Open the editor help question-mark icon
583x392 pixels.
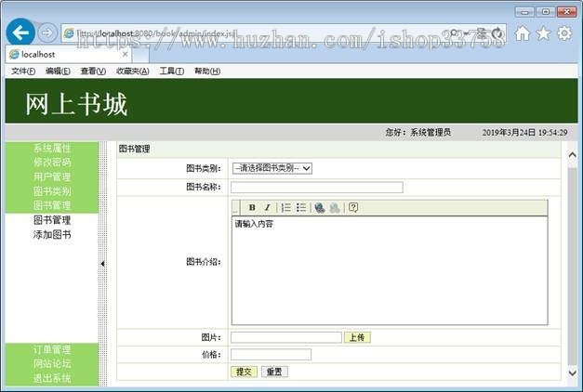point(353,208)
